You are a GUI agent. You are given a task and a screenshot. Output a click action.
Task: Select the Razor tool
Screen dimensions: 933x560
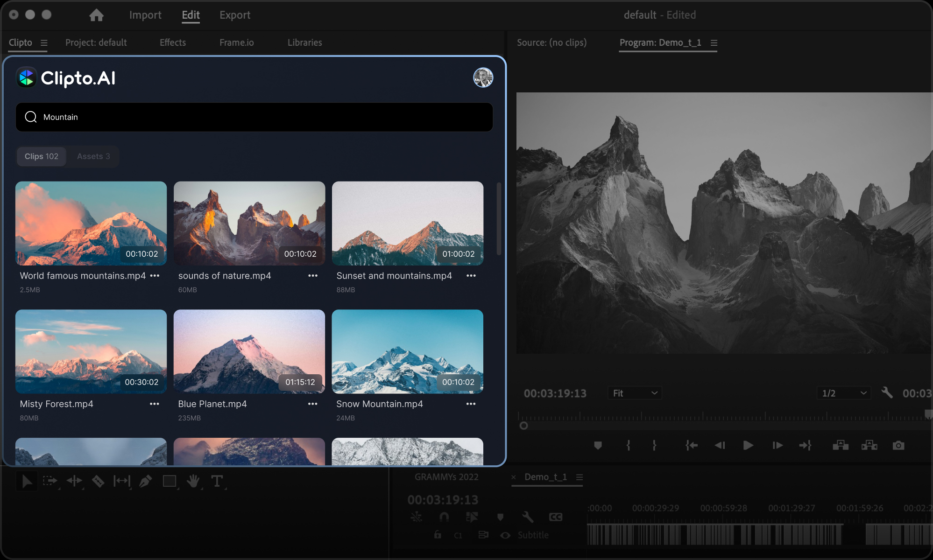(98, 481)
